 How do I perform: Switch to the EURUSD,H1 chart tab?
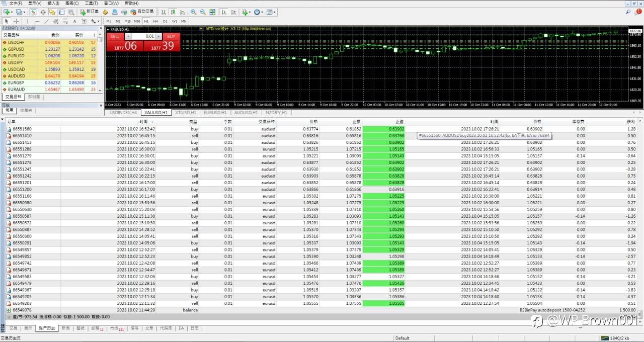tap(215, 113)
